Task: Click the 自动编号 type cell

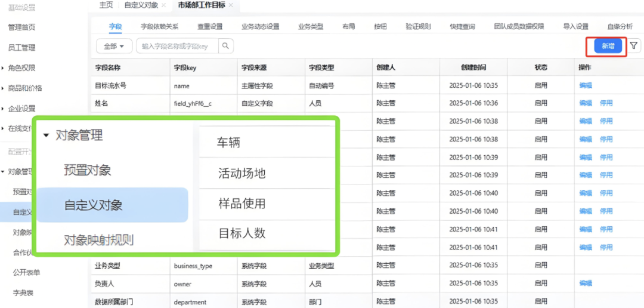Action: point(321,86)
